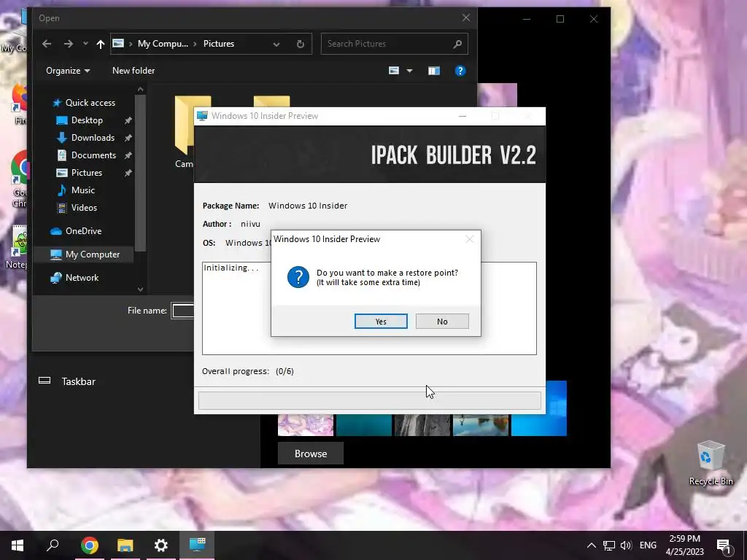Go back in the Open dialog
747x560 pixels.
coord(47,44)
